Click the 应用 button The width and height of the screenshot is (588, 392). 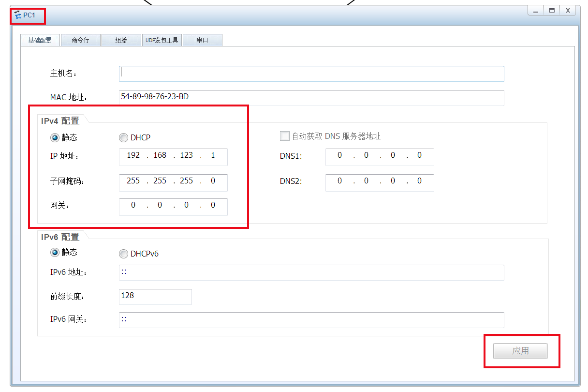(520, 351)
